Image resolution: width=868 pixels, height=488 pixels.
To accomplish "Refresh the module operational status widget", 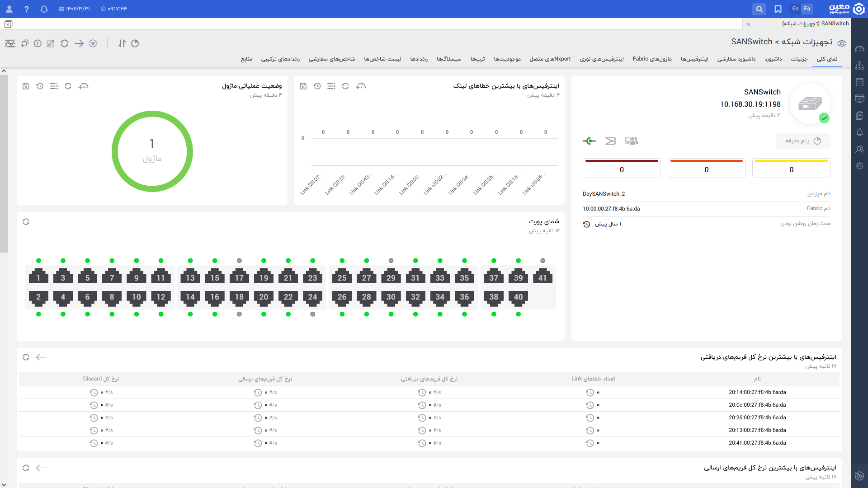I will click(x=68, y=86).
